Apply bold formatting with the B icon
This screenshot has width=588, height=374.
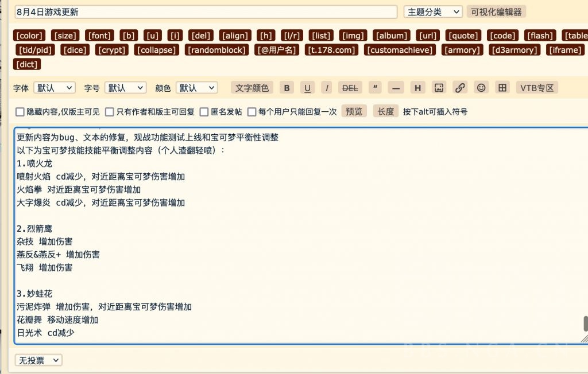[x=287, y=87]
